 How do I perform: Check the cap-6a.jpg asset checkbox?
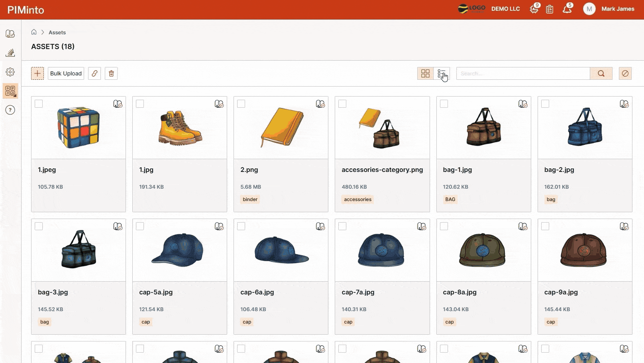coord(241,226)
